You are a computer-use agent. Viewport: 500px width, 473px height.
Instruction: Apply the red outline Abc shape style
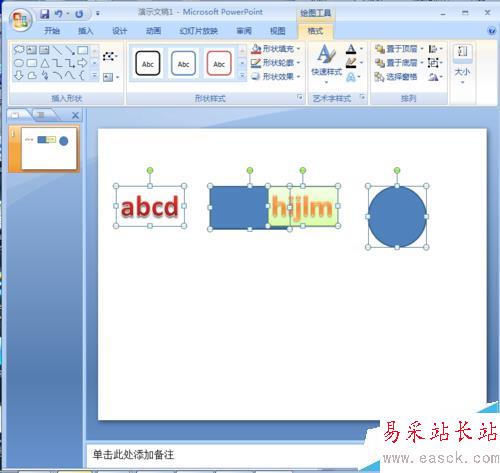click(x=219, y=63)
